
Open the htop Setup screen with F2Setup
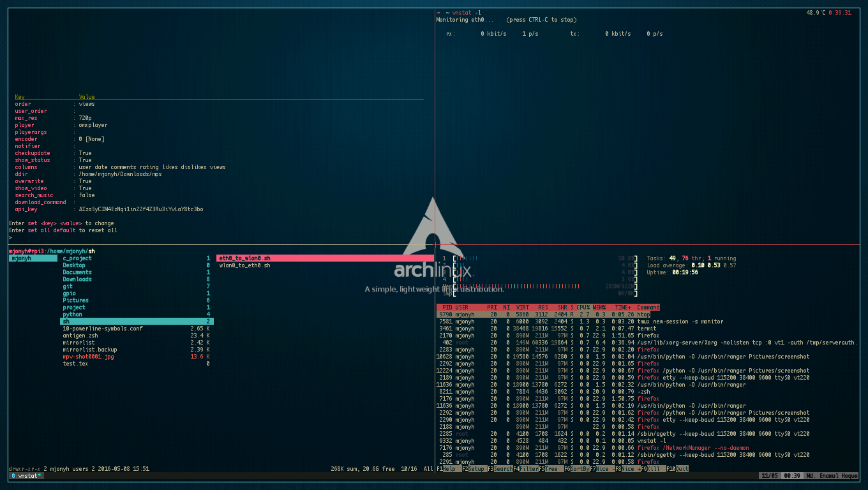[474, 469]
